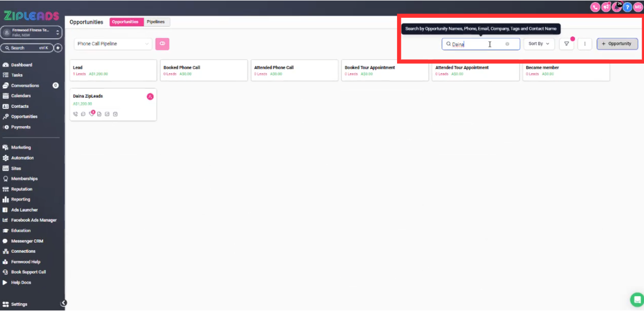Open the MS user avatar menu
This screenshot has height=311, width=644.
click(638, 7)
